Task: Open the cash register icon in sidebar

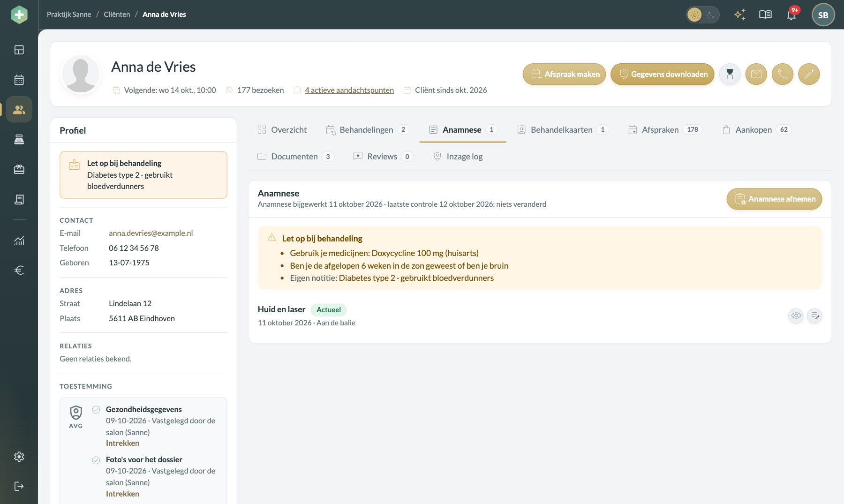Action: click(x=19, y=140)
